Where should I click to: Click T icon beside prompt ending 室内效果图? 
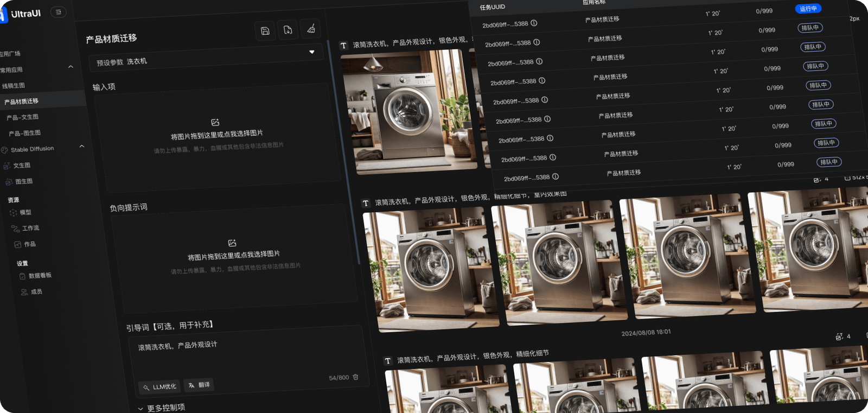click(366, 203)
